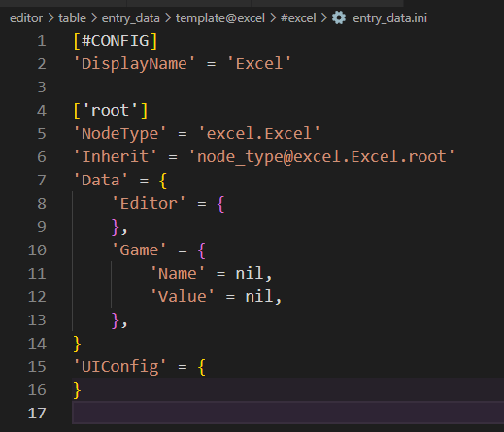Click the entry_data.ini breadcrumb file name
504x432 pixels.
point(389,18)
